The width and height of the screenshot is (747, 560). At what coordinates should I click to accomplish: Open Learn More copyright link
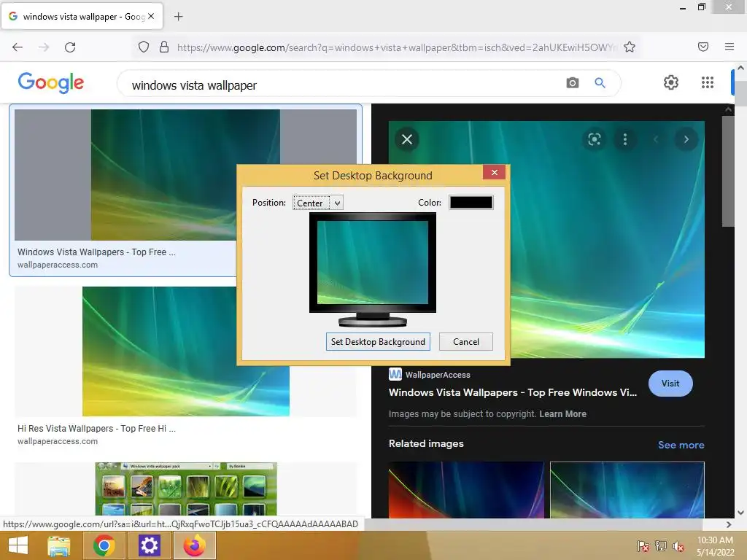(x=562, y=414)
